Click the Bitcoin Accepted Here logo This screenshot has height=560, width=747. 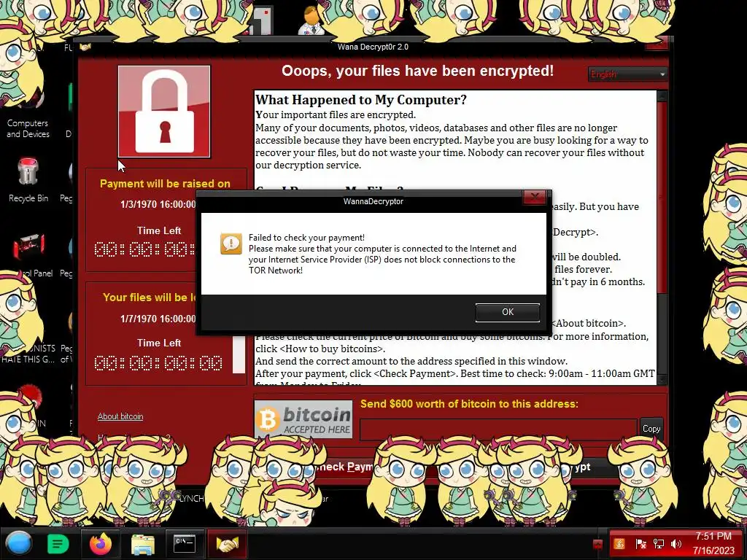[x=303, y=419]
